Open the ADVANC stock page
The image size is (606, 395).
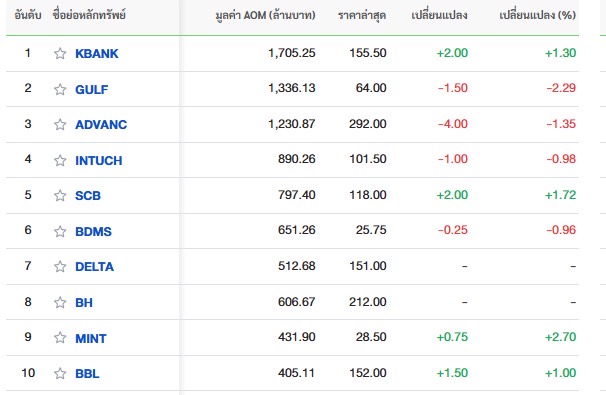pyautogui.click(x=101, y=124)
